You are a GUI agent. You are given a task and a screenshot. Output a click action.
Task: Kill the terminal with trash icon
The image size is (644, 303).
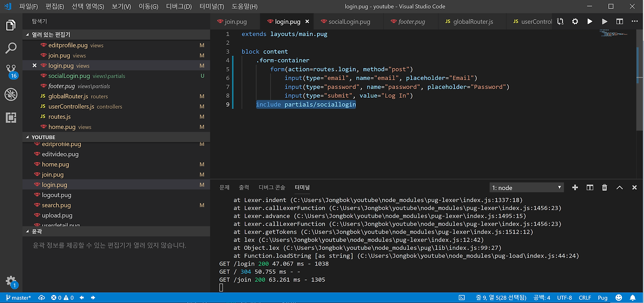pyautogui.click(x=605, y=188)
